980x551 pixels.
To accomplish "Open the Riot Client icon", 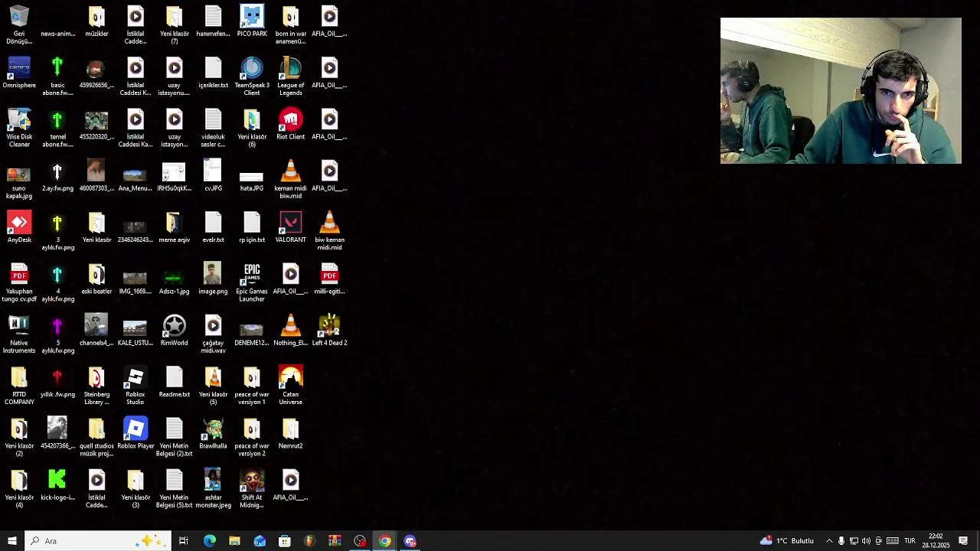I will click(x=290, y=124).
